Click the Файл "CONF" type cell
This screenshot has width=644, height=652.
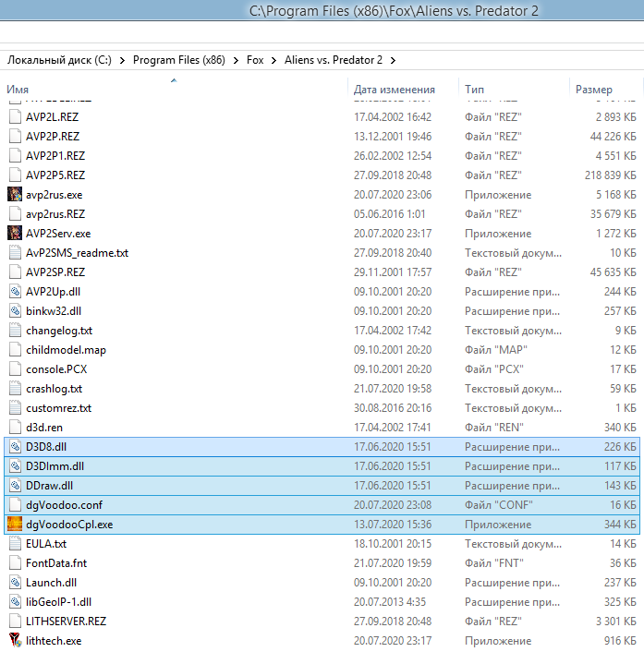coord(499,505)
